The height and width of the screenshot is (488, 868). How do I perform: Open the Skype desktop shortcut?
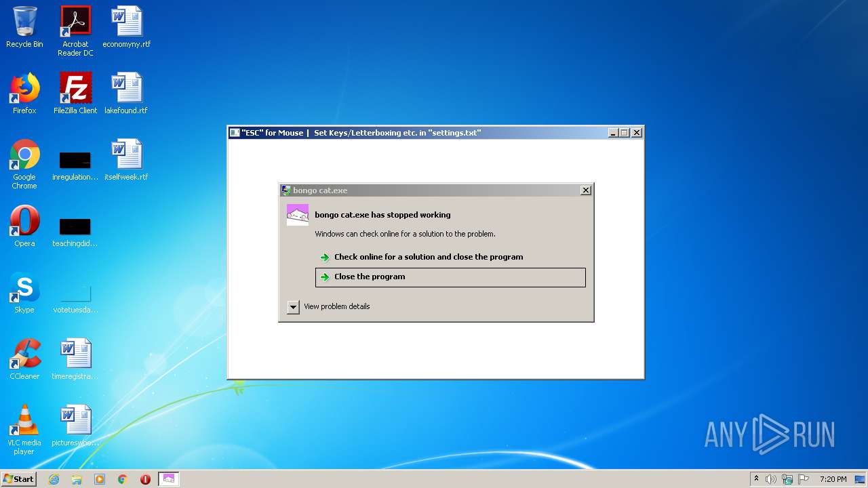point(24,293)
